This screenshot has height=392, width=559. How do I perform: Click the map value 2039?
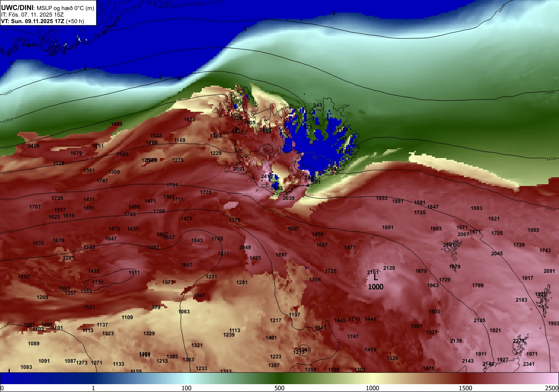pyautogui.click(x=289, y=198)
